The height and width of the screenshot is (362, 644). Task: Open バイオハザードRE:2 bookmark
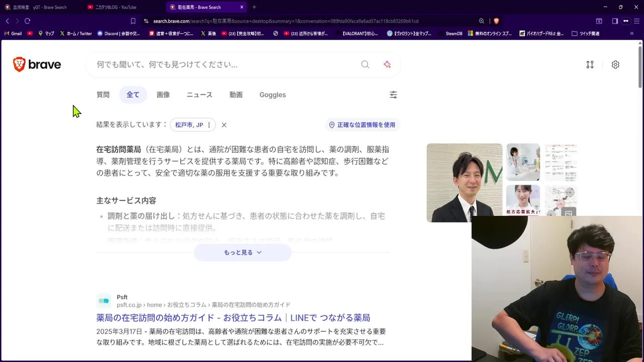541,34
